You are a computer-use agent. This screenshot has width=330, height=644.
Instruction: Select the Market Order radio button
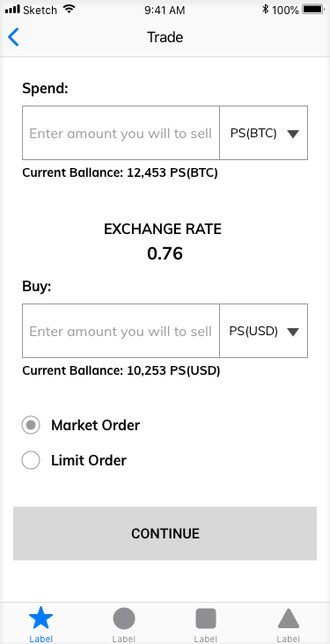(31, 425)
